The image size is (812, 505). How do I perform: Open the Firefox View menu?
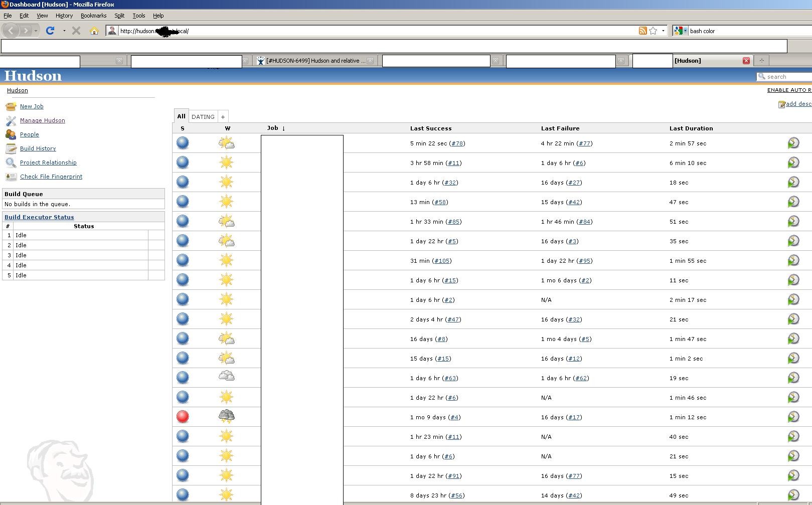tap(42, 16)
